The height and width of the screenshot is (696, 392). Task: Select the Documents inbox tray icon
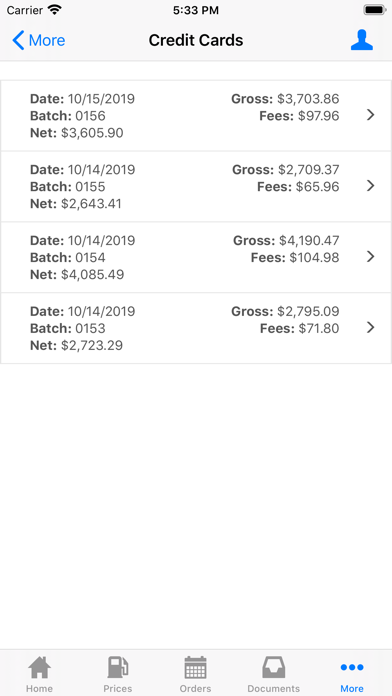click(273, 667)
